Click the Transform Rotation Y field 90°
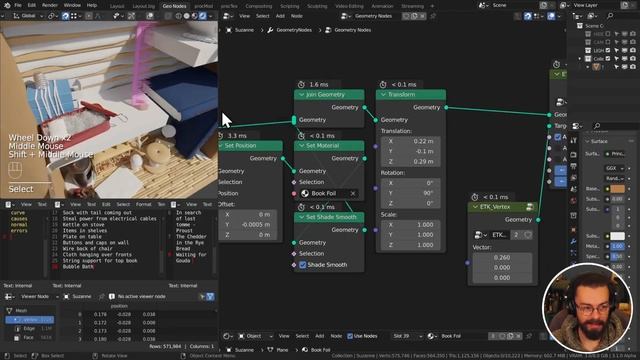 [x=411, y=193]
